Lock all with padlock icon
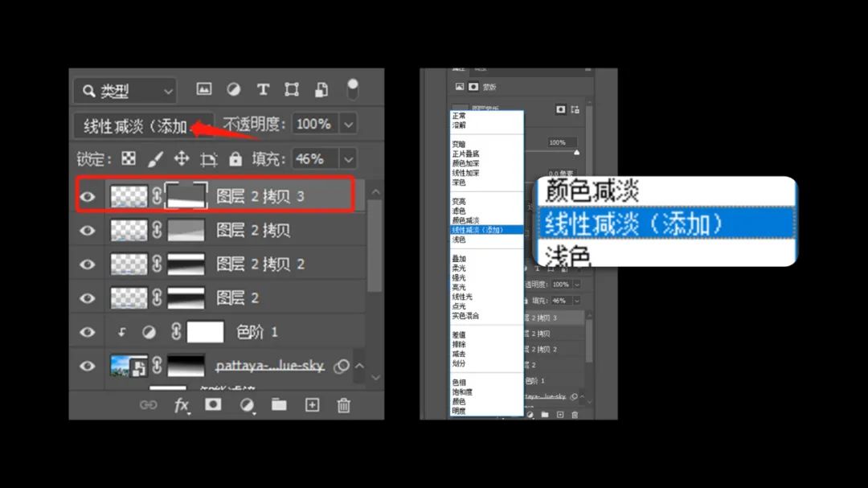Viewport: 868px width, 488px height. coord(235,159)
